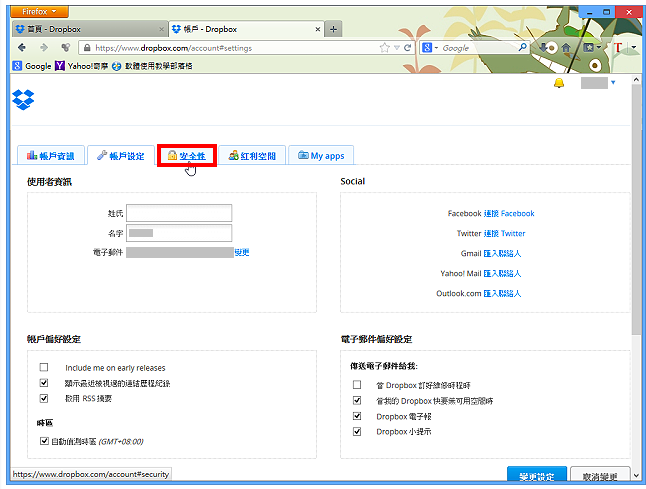Select the 帳戶設定 tab
Viewport: 646px width, 489px height.
pyautogui.click(x=121, y=156)
